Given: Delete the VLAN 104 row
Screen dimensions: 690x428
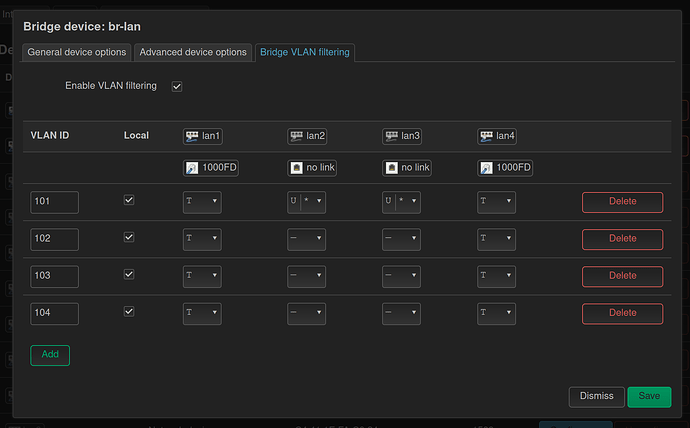Looking at the screenshot, I should click(623, 314).
